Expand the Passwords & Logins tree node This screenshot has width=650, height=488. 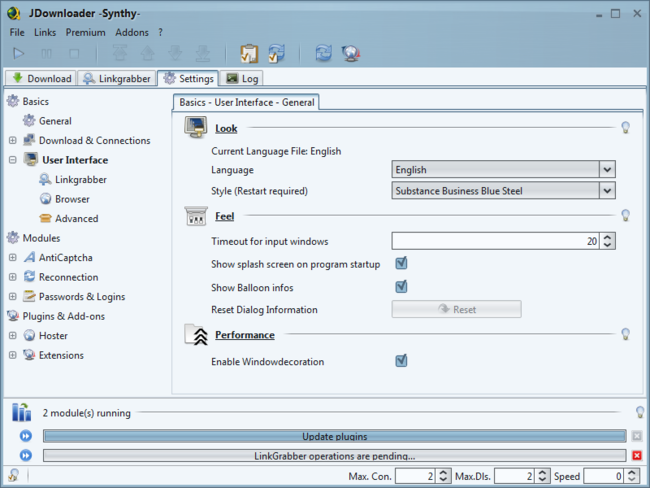click(13, 296)
